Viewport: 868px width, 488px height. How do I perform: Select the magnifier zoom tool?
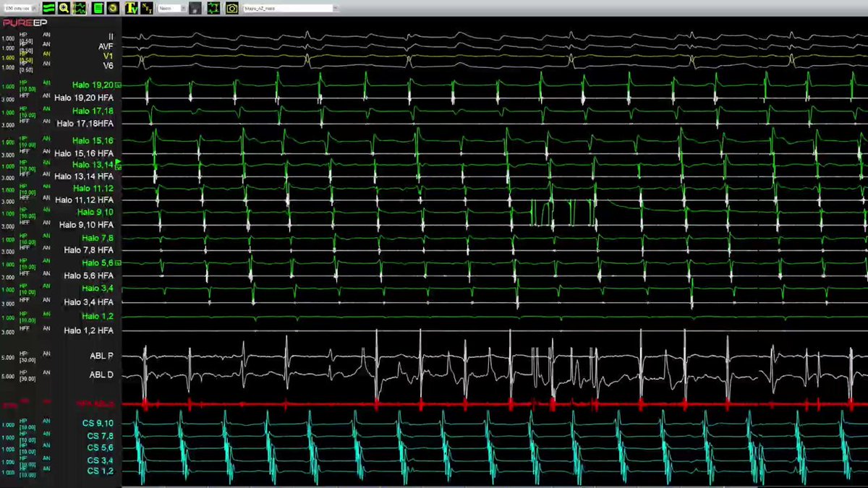click(64, 8)
